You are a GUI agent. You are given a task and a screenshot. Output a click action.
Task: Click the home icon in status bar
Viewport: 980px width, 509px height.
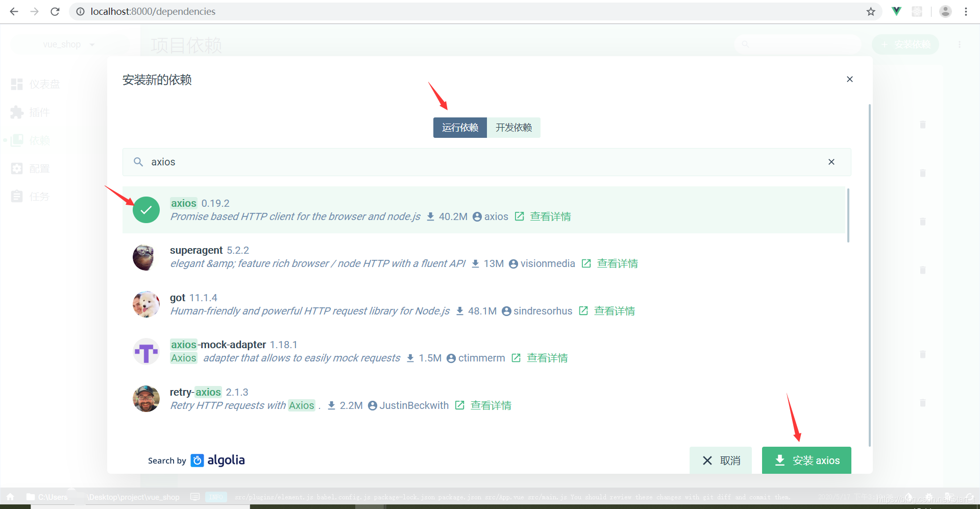(10, 497)
